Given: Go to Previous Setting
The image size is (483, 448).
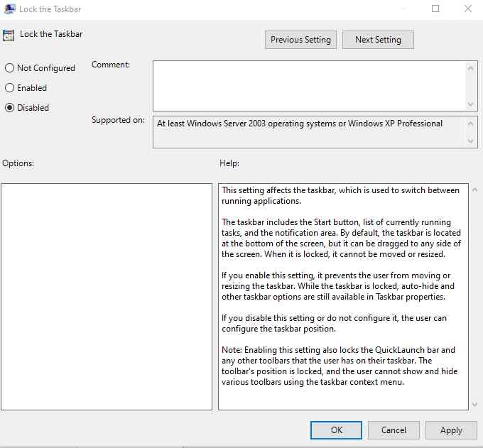Looking at the screenshot, I should click(x=300, y=40).
